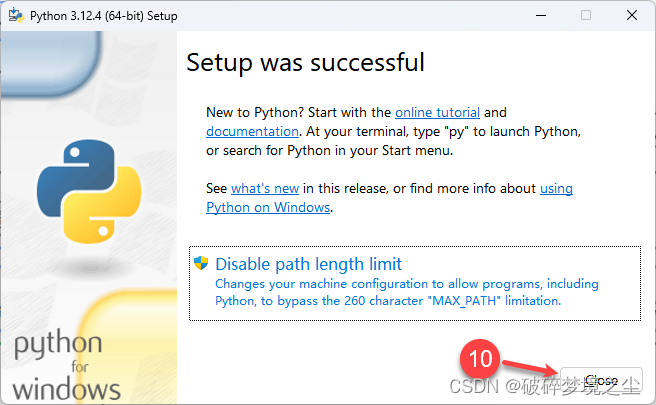The image size is (656, 405).
Task: Click the MAX_PATH limitation description text
Action: pyautogui.click(x=407, y=292)
